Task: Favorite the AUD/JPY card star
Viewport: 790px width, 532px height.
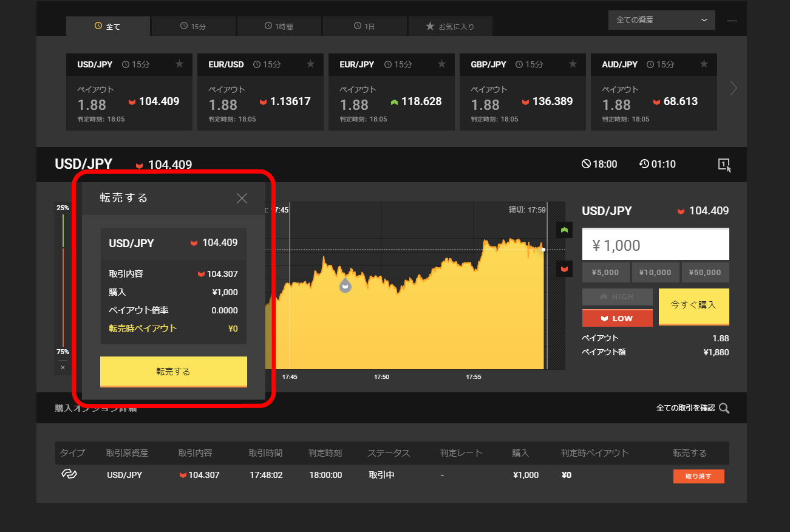Action: pyautogui.click(x=704, y=64)
